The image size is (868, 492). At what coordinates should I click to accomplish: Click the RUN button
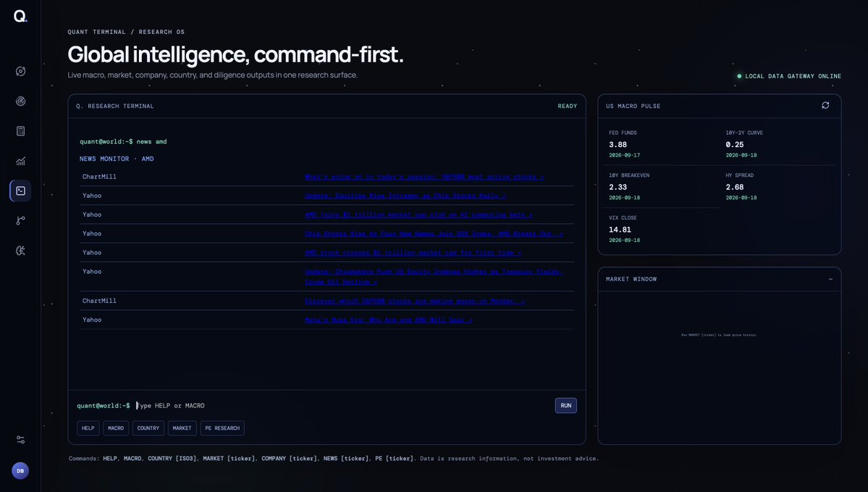coord(565,406)
